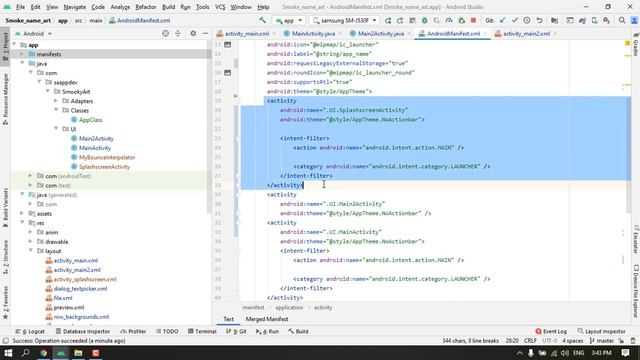Open Chrome from the taskbar

pyautogui.click(x=43, y=353)
